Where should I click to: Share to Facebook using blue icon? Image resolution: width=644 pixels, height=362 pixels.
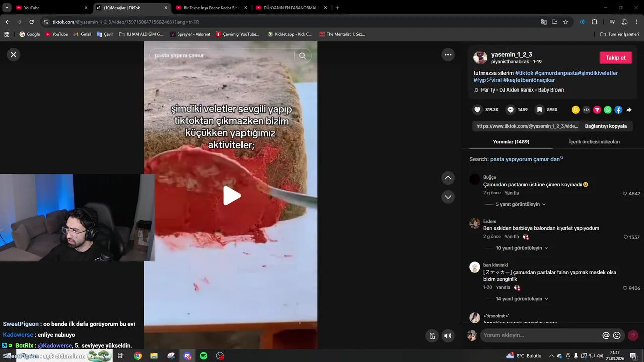click(618, 110)
